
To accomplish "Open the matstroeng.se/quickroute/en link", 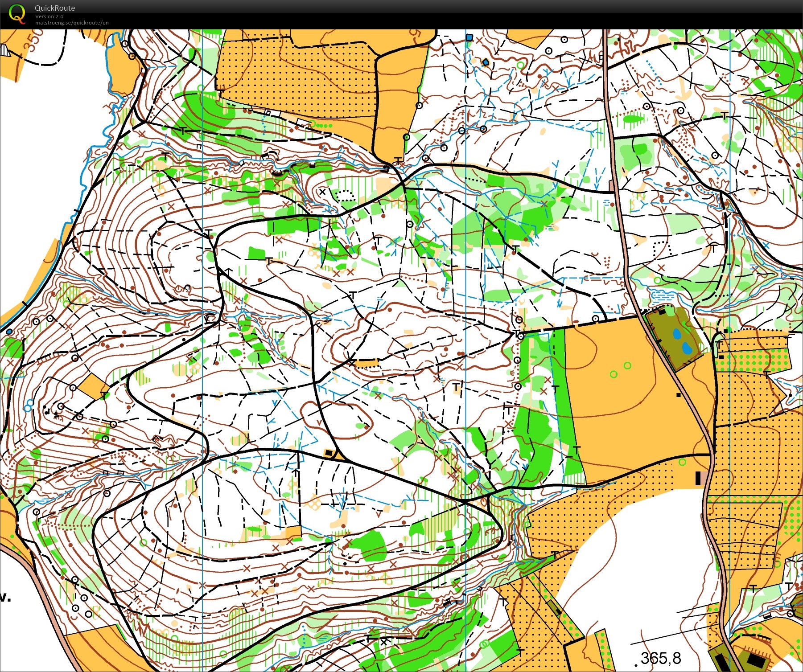I will 72,23.
